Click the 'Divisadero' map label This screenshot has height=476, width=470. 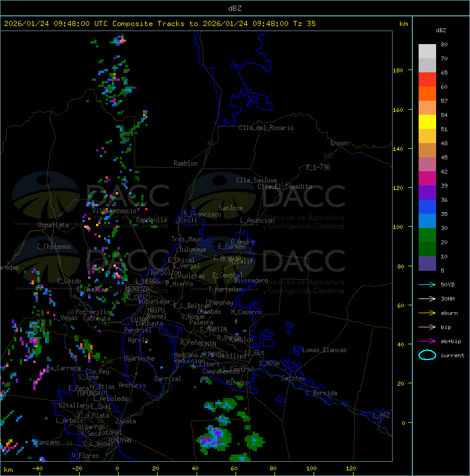point(251,280)
